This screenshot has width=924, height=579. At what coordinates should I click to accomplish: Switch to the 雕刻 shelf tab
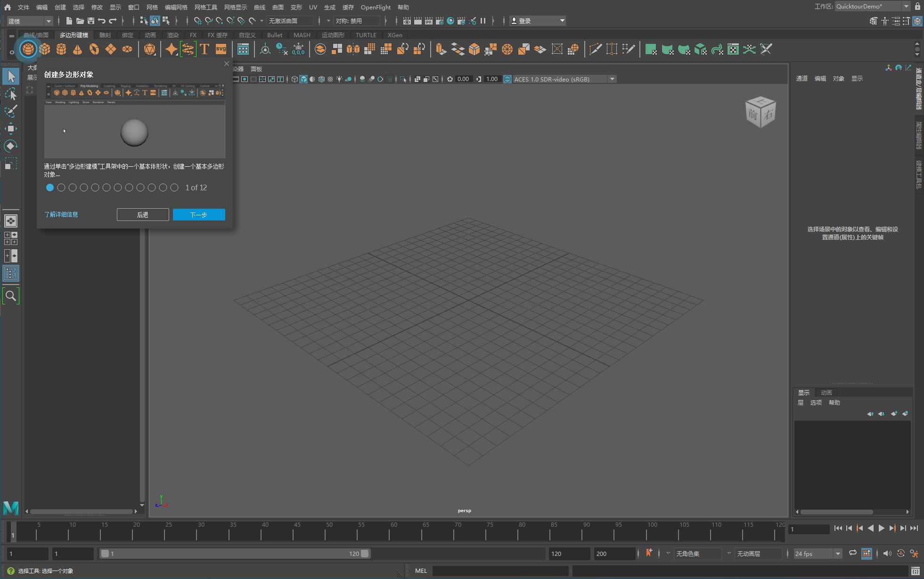(x=105, y=35)
